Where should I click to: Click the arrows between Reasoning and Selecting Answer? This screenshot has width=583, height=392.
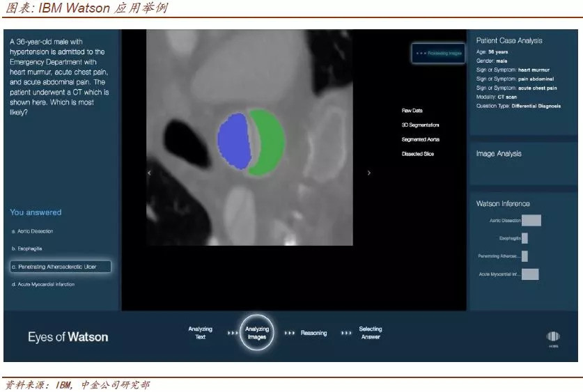346,333
